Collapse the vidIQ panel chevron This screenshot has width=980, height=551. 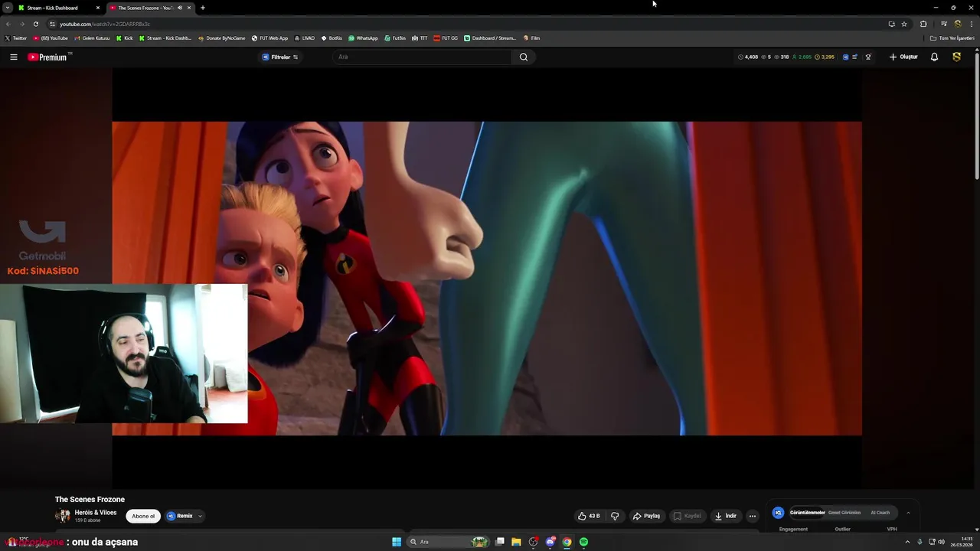click(908, 513)
